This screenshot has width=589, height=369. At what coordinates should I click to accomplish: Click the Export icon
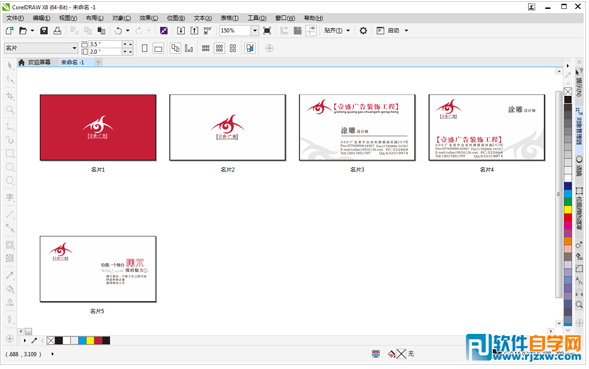[194, 31]
